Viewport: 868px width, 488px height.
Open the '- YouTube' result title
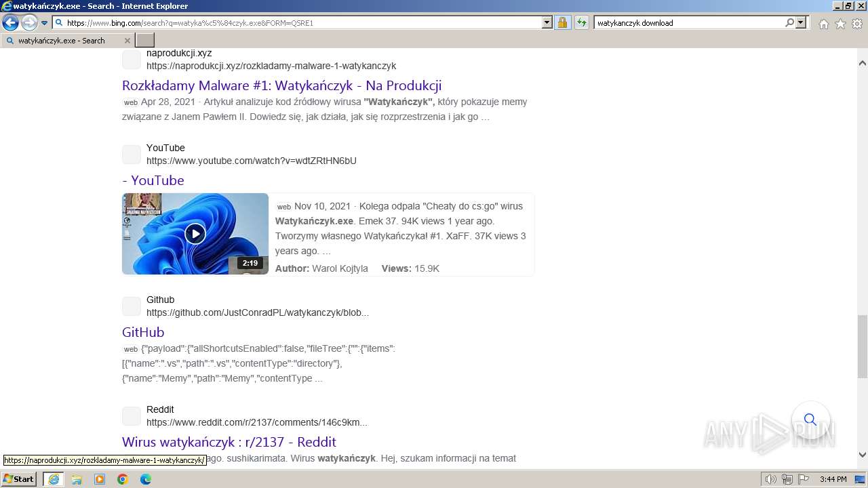[153, 180]
